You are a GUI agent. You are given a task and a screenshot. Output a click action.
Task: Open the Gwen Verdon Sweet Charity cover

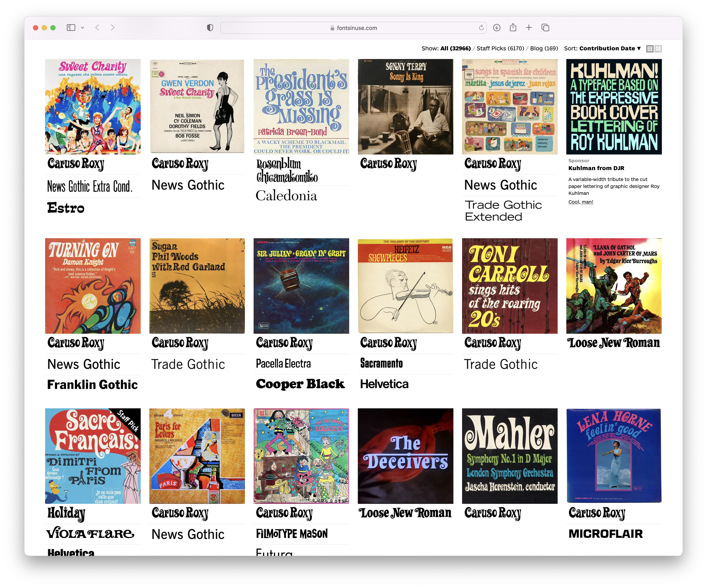[x=197, y=107]
